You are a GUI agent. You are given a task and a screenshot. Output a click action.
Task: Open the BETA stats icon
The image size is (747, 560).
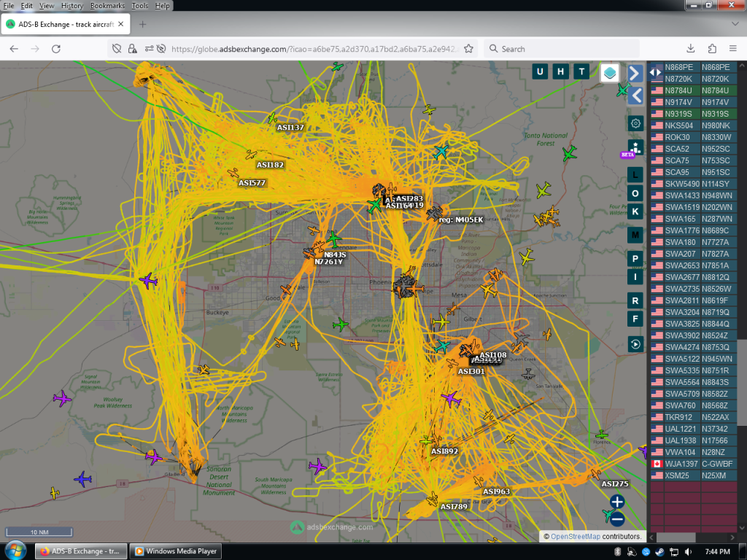635,148
